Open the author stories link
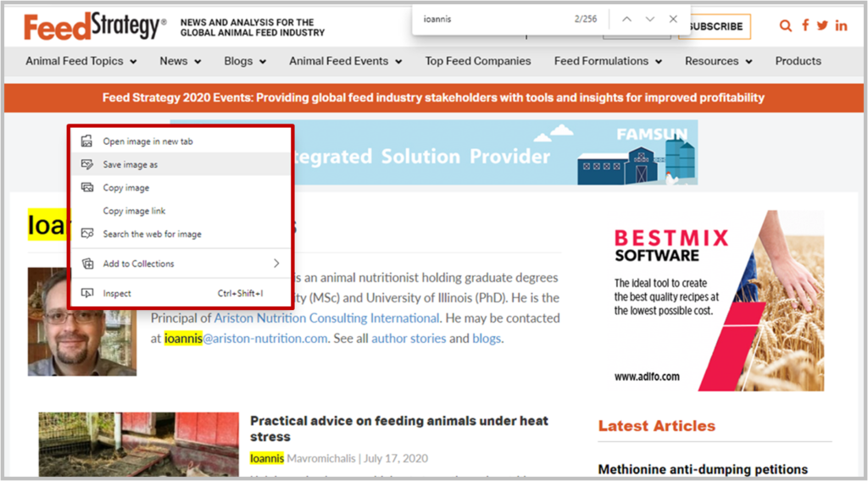The width and height of the screenshot is (868, 481). [x=409, y=339]
